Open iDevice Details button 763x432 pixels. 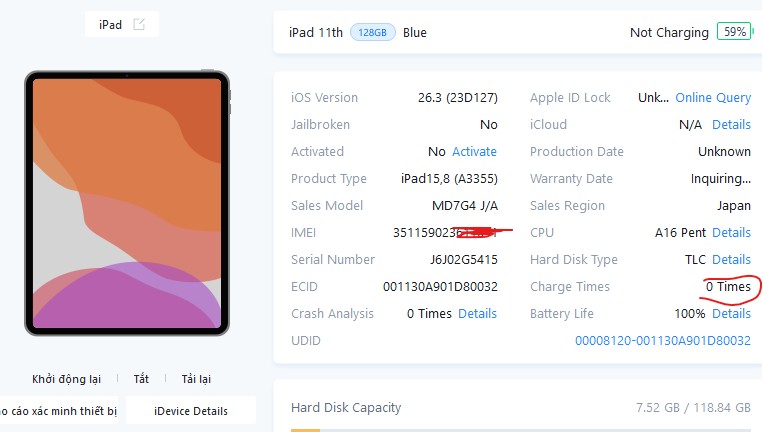[x=191, y=411]
